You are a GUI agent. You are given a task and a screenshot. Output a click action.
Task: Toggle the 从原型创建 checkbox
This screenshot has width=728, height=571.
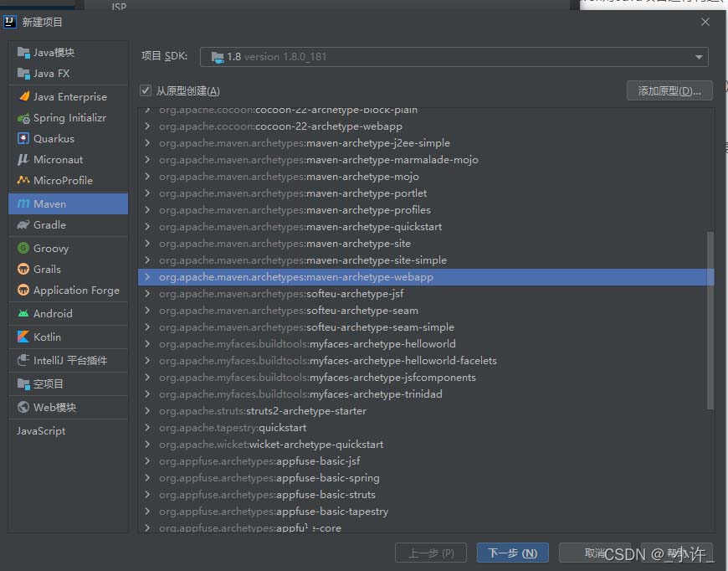(x=146, y=90)
